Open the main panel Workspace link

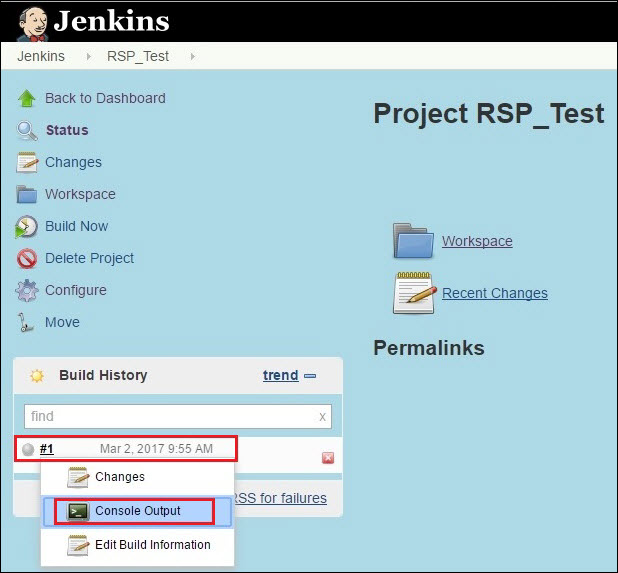click(477, 241)
